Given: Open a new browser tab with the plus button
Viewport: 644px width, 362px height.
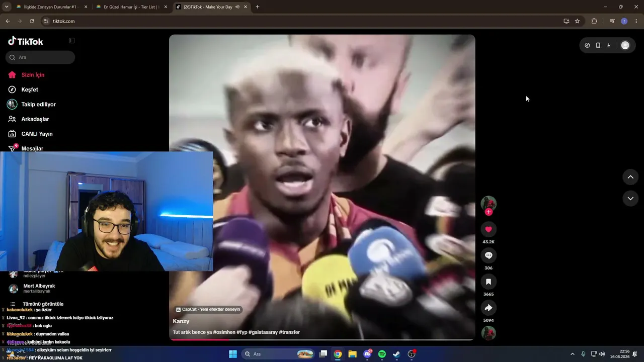Looking at the screenshot, I should pos(258,7).
